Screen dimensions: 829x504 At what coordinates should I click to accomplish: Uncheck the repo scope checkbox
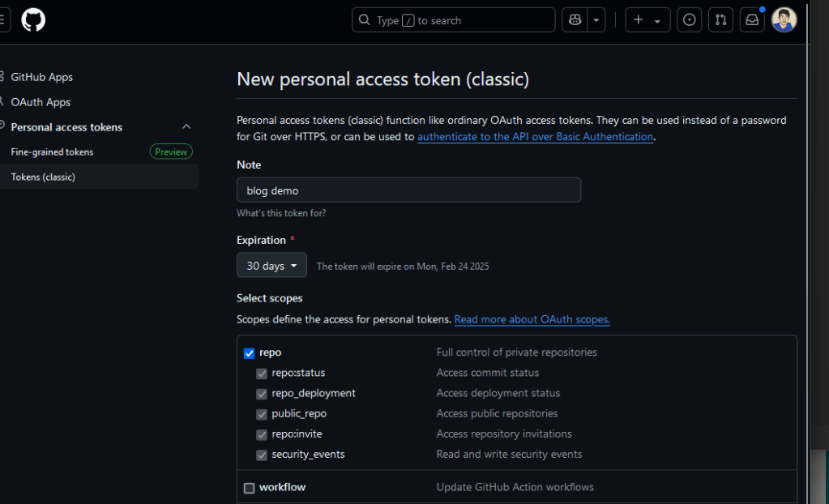pos(249,352)
